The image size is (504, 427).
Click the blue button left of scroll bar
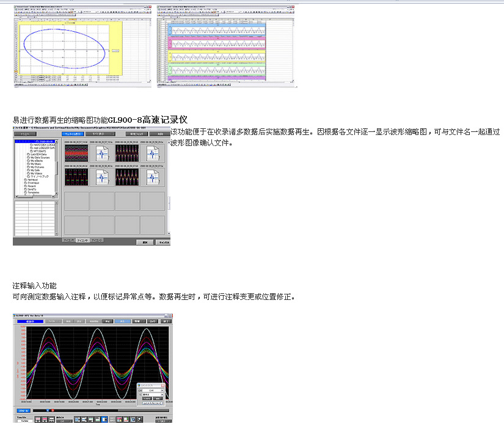pos(23,411)
